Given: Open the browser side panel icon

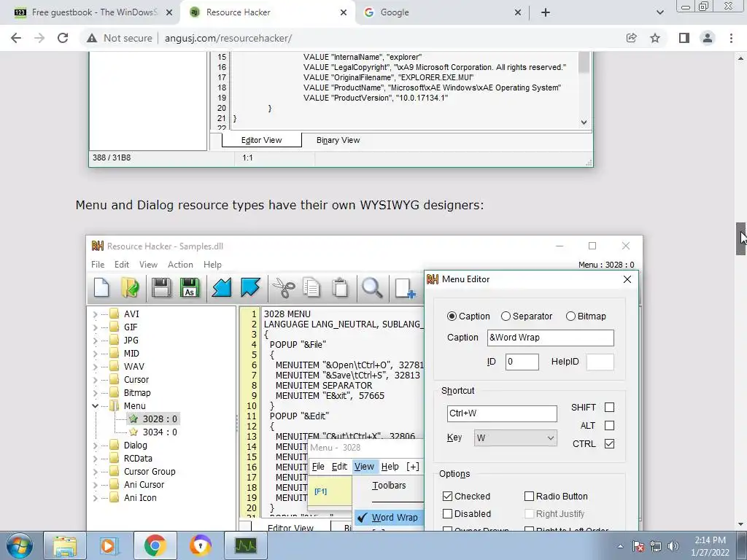Looking at the screenshot, I should tap(684, 38).
